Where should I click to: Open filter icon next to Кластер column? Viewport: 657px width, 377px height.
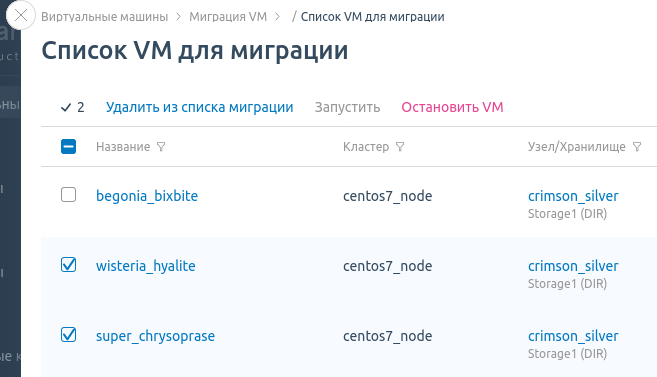point(400,147)
